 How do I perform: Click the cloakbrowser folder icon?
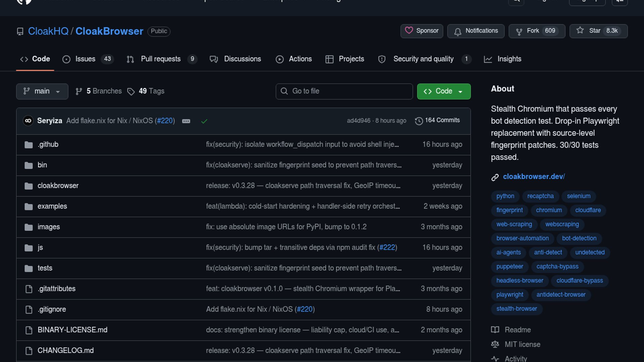pos(29,186)
